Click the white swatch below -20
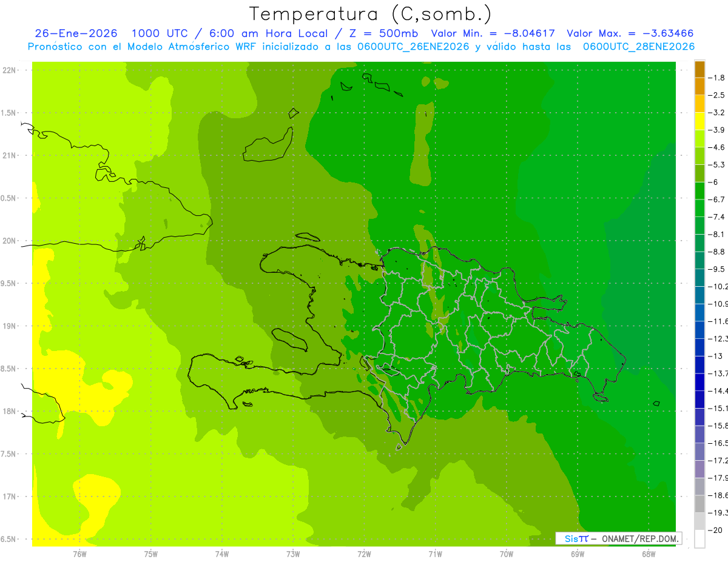Screen dimensions: 728x562 (x=699, y=539)
